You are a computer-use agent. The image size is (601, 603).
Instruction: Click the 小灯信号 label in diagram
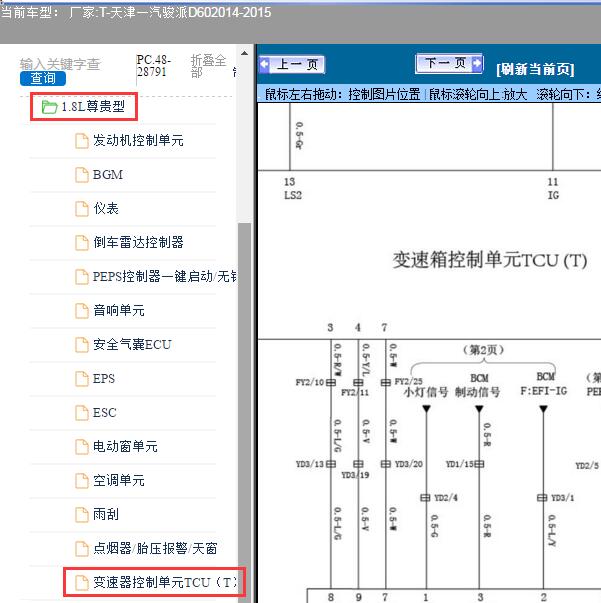point(426,392)
